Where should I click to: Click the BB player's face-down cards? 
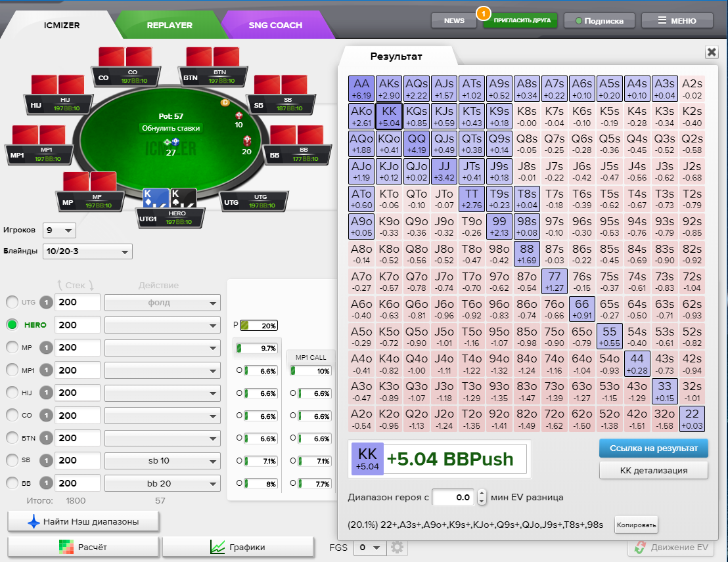point(296,135)
